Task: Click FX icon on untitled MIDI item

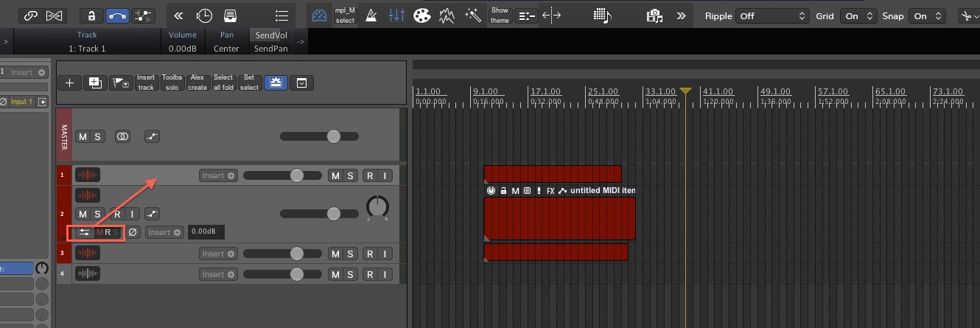Action: pos(550,191)
